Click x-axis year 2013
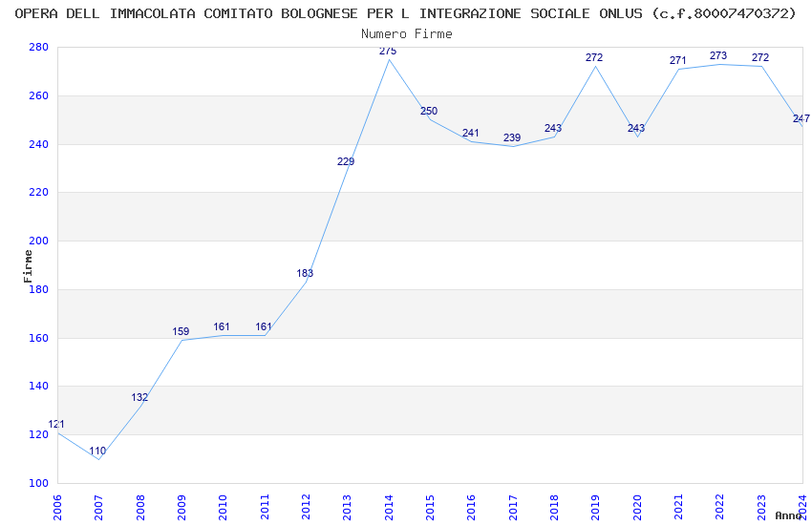Viewport: 812px width, 525px height. click(x=347, y=507)
